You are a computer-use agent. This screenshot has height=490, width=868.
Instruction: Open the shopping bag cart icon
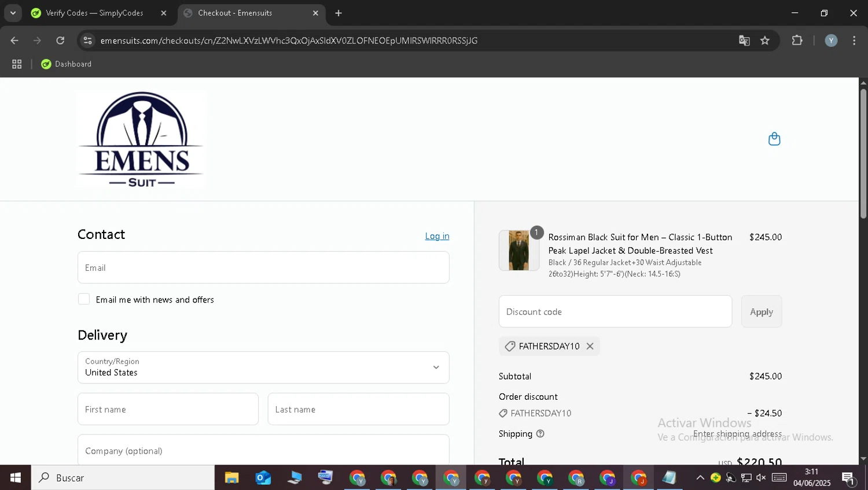tap(774, 139)
